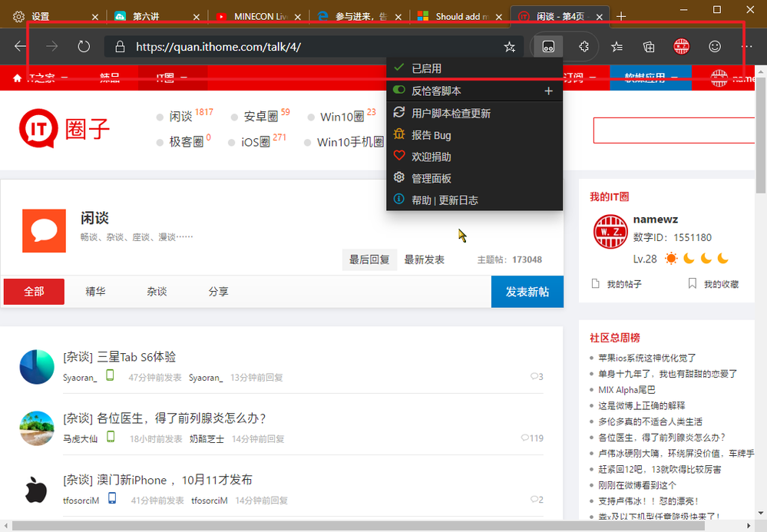This screenshot has height=532, width=767.
Task: Select the 全部 filter tab
Action: point(35,292)
